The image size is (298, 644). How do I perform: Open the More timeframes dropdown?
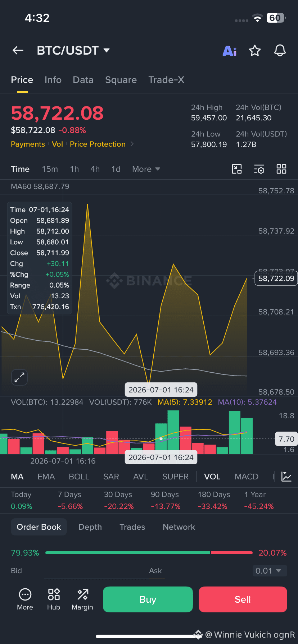(146, 169)
